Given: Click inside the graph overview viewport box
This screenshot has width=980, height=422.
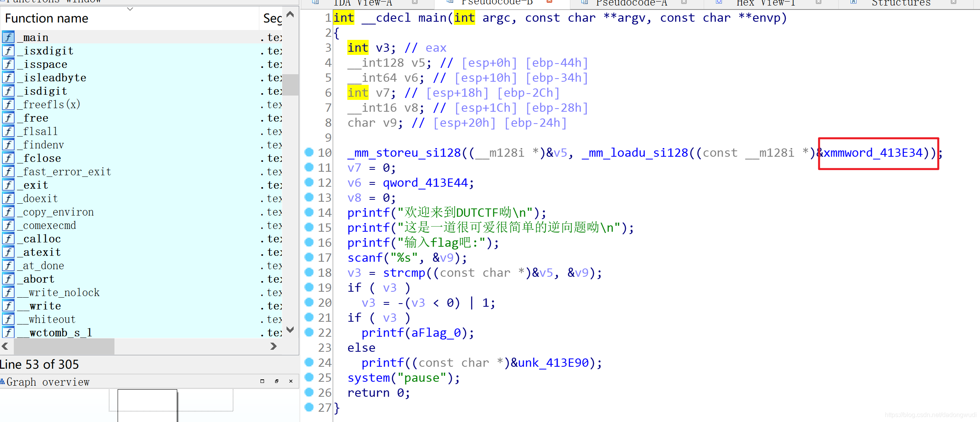Looking at the screenshot, I should pyautogui.click(x=147, y=405).
